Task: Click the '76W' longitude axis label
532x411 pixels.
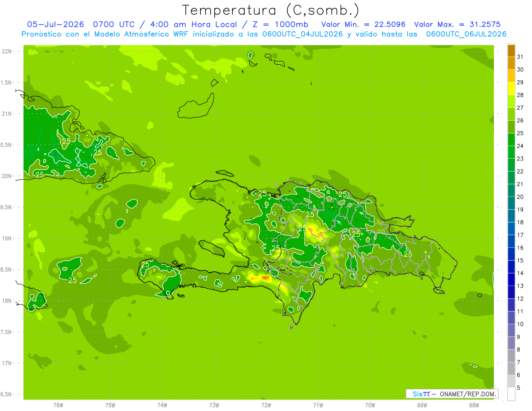Action: [x=58, y=405]
